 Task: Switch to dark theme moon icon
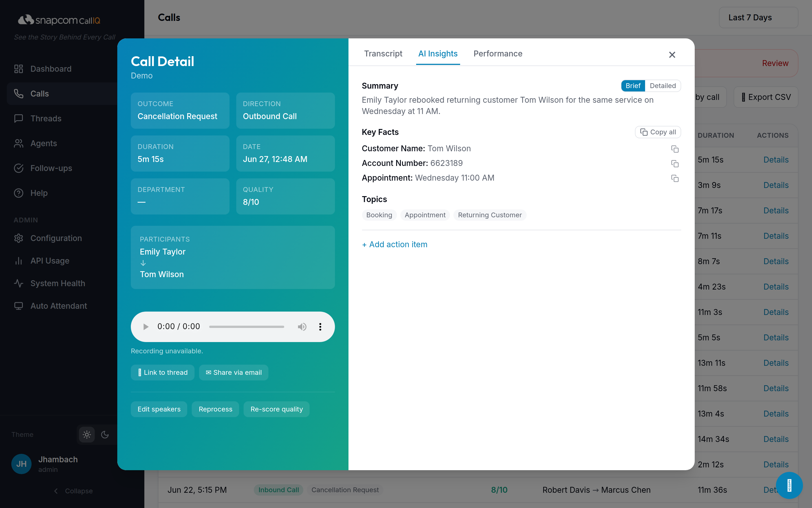105,434
